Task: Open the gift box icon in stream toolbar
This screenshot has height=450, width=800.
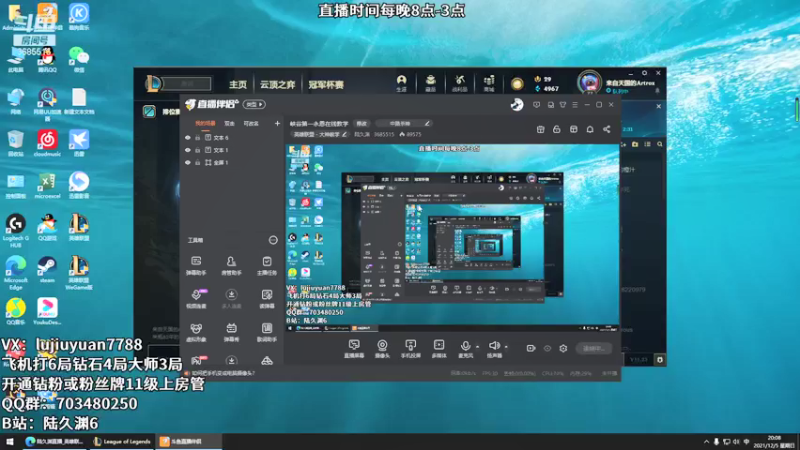Action: tap(540, 130)
